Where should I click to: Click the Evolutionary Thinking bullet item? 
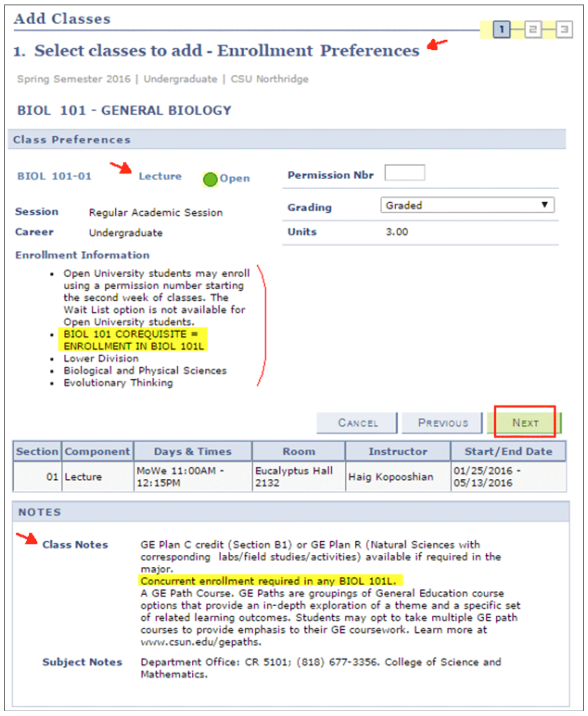[x=118, y=383]
